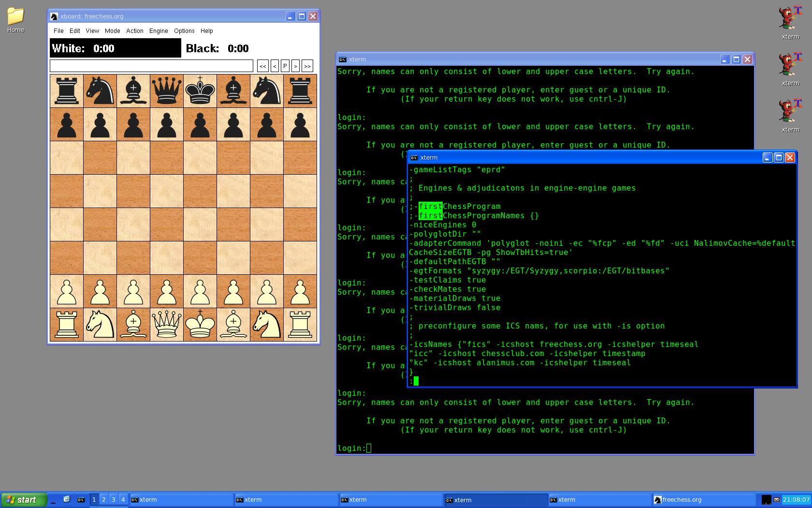The height and width of the screenshot is (508, 812).
Task: Select white knight on b1
Action: 100,325
